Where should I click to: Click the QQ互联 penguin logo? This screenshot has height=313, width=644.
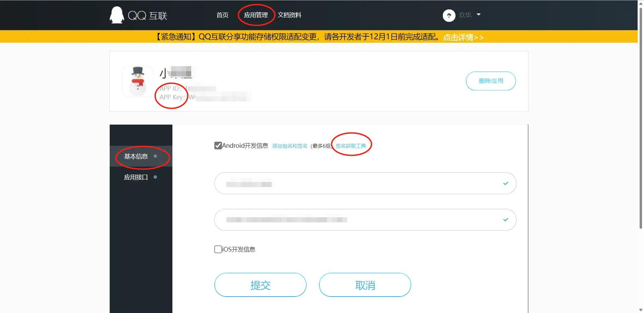[116, 15]
